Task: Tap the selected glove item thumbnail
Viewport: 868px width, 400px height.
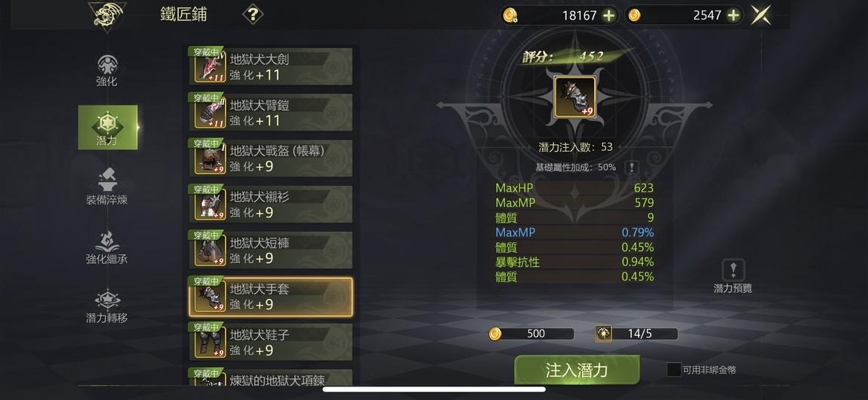Action: (575, 97)
